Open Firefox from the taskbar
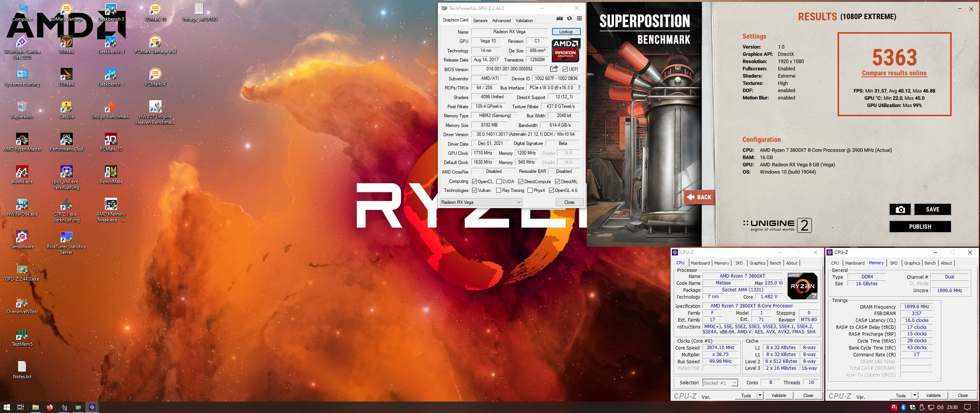 click(x=50, y=407)
